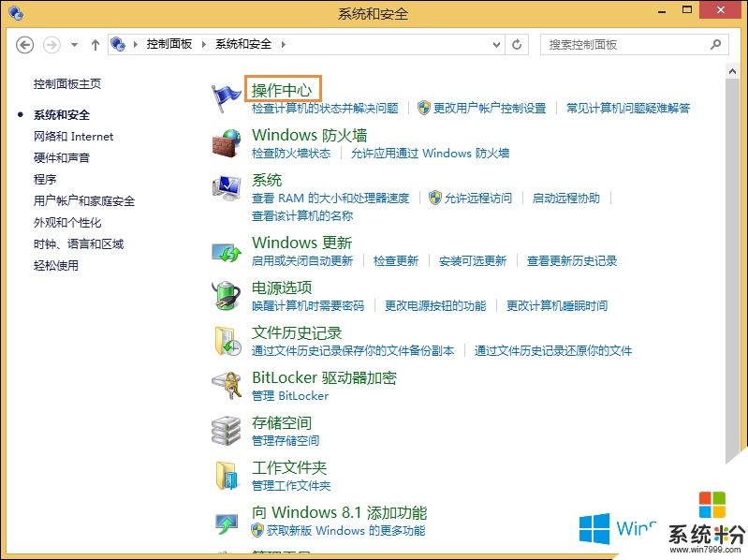Open the 操作中心 heading link
Screen dimensions: 748x560
tap(282, 90)
